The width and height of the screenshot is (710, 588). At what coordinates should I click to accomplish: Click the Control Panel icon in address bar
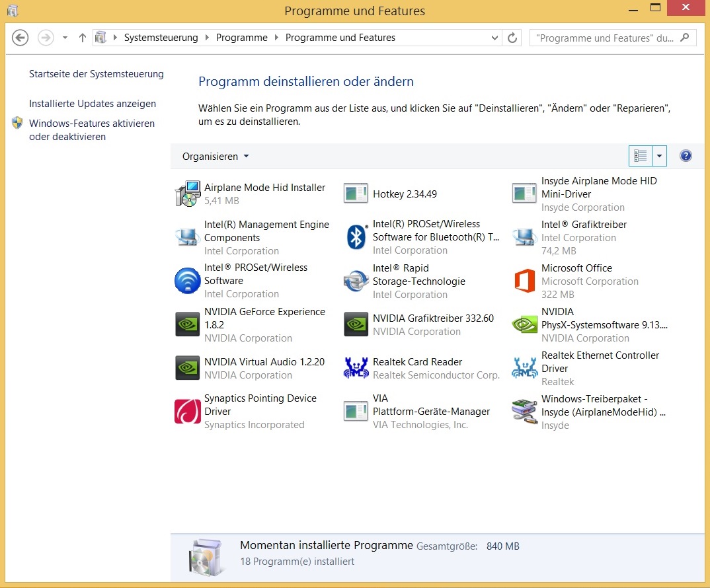(x=100, y=38)
